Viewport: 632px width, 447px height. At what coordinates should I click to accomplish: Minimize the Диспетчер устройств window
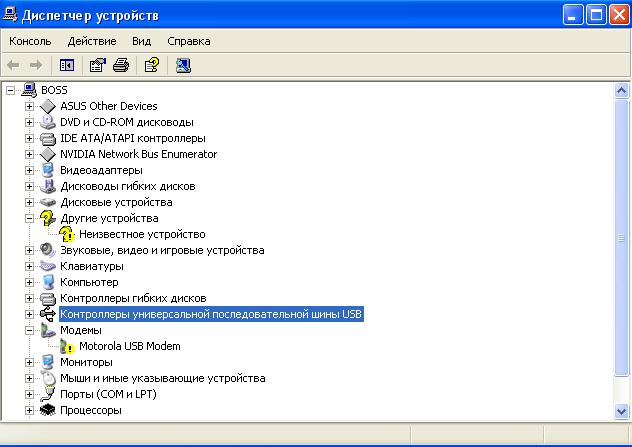point(573,15)
